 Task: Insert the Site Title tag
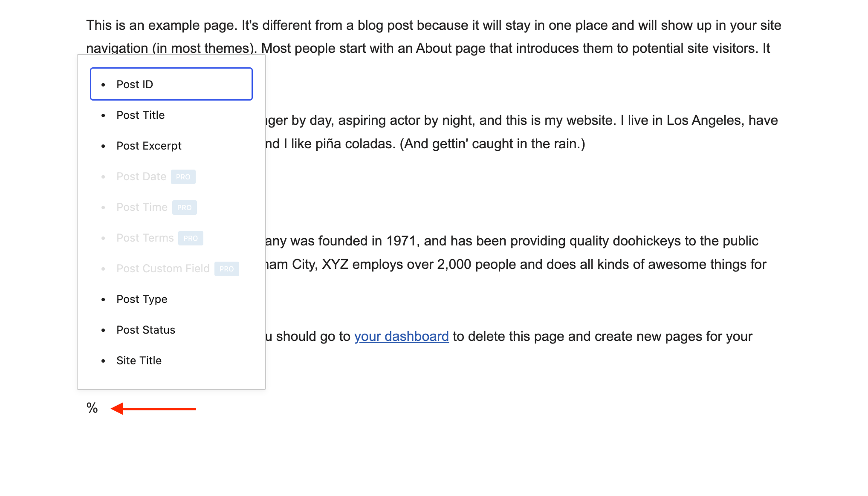click(139, 360)
